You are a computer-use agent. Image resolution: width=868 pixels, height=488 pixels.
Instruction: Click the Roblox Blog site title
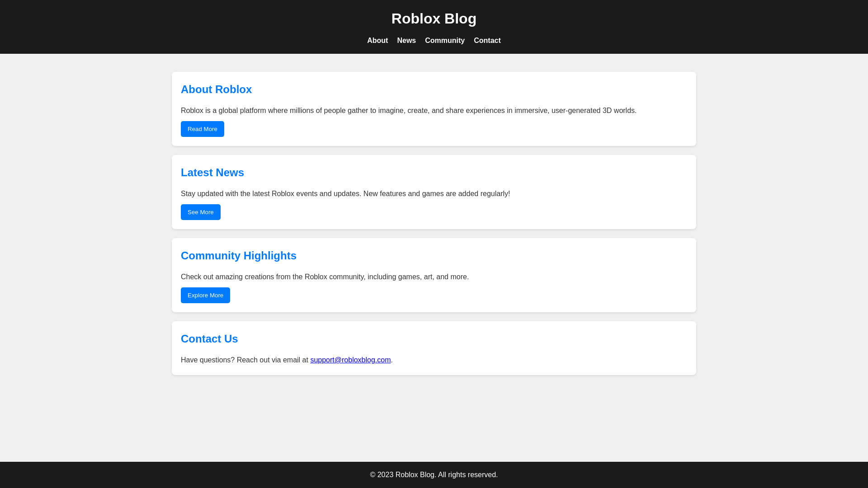[434, 19]
